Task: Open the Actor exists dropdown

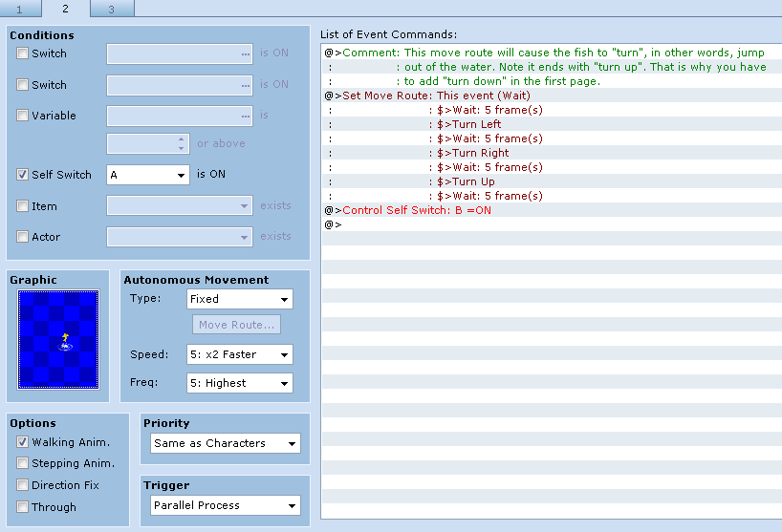Action: coord(180,237)
